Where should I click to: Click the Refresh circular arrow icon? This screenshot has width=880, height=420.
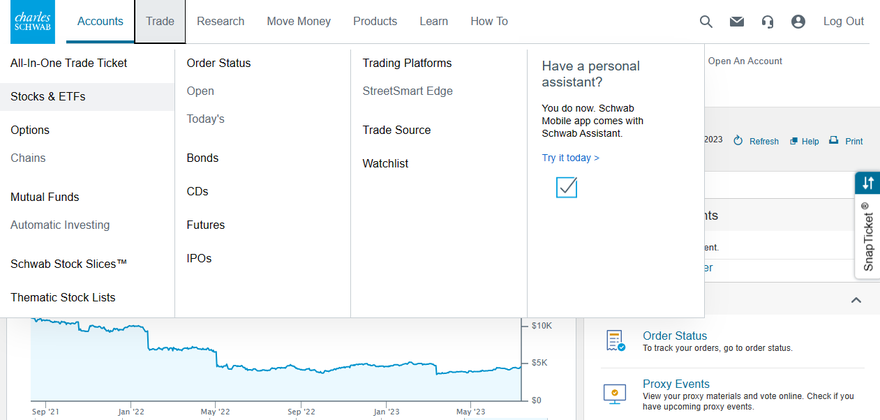[738, 140]
